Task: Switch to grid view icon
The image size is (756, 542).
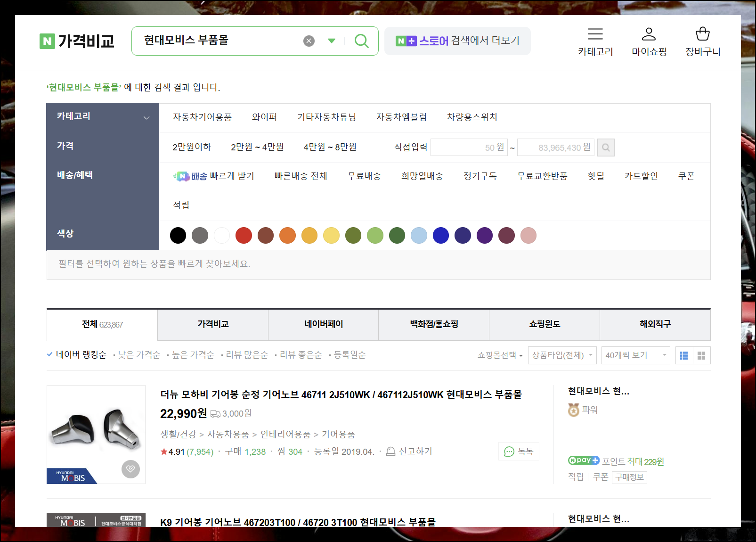Action: [x=701, y=355]
